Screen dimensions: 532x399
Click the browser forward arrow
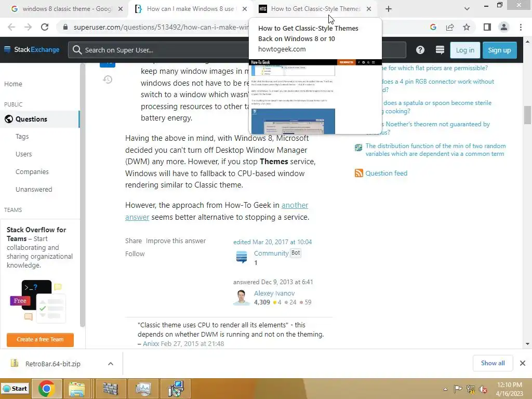pos(28,27)
